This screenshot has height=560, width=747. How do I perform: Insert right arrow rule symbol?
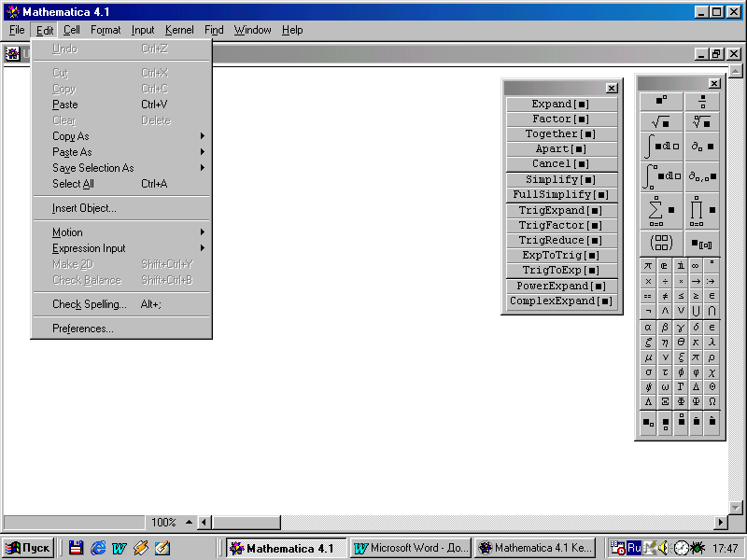696,282
